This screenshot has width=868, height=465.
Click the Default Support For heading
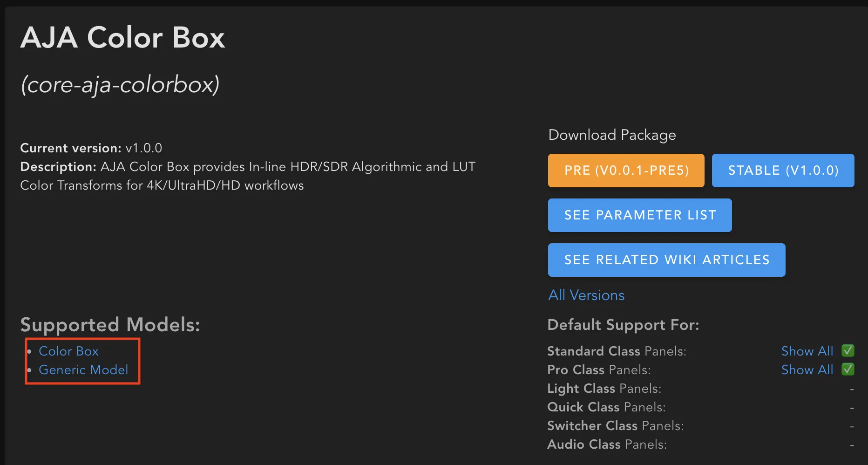623,325
